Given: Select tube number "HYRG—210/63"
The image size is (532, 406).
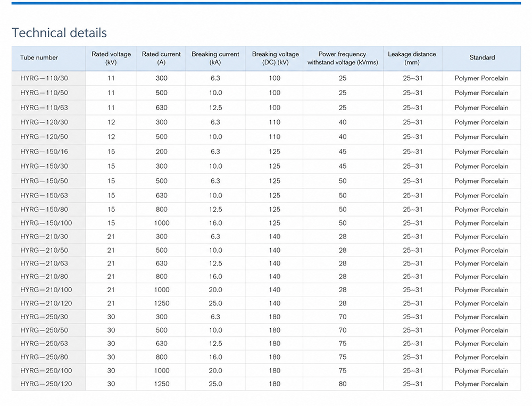Looking at the screenshot, I should [44, 263].
